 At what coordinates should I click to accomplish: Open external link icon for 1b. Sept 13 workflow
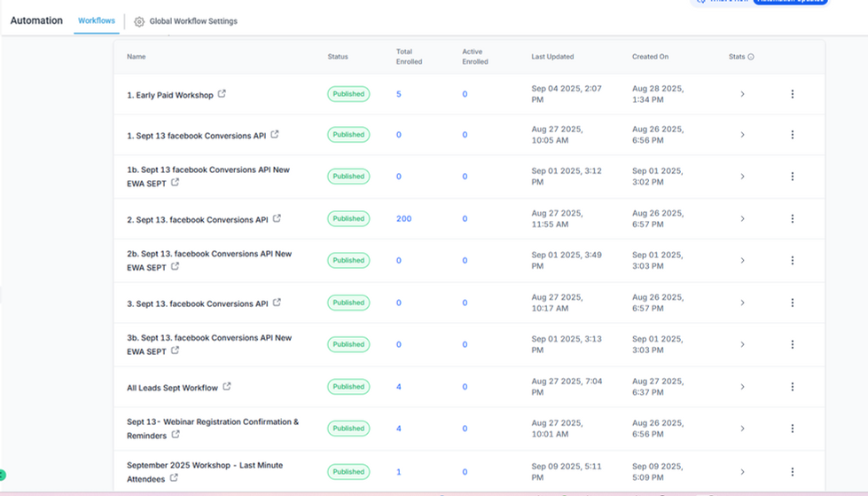175,182
